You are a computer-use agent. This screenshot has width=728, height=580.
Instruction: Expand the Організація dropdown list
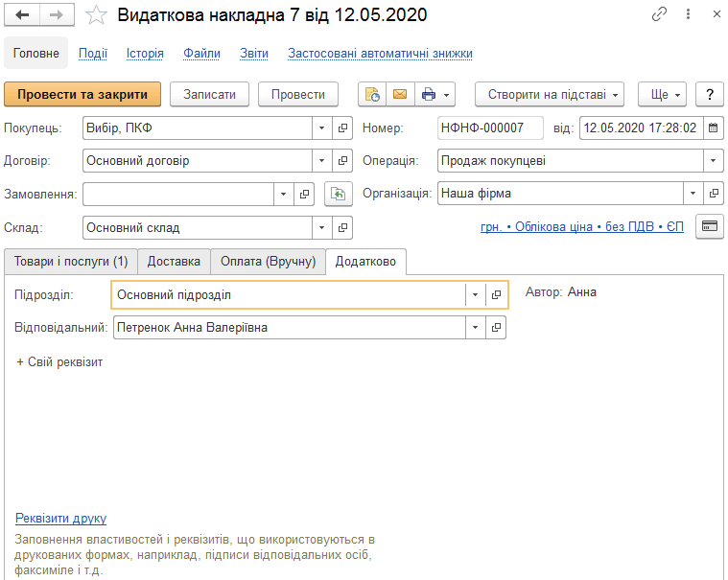click(x=693, y=193)
